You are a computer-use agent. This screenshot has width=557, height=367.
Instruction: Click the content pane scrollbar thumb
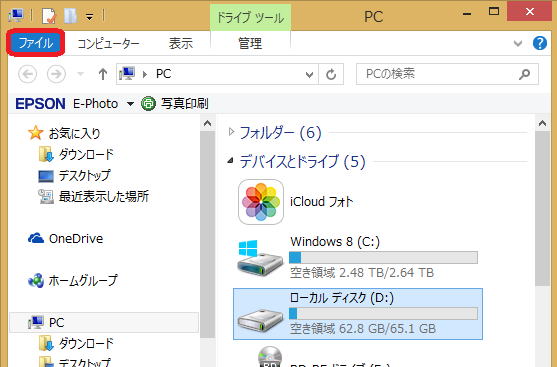542,208
